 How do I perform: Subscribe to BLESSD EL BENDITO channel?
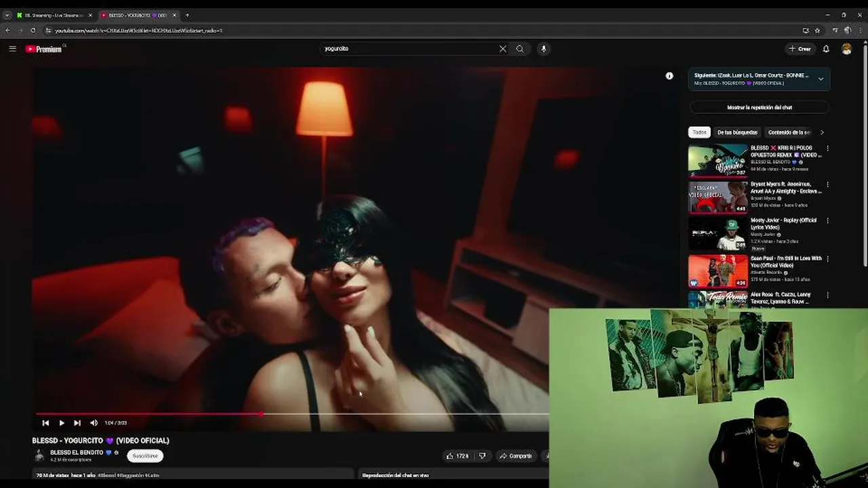coord(145,456)
